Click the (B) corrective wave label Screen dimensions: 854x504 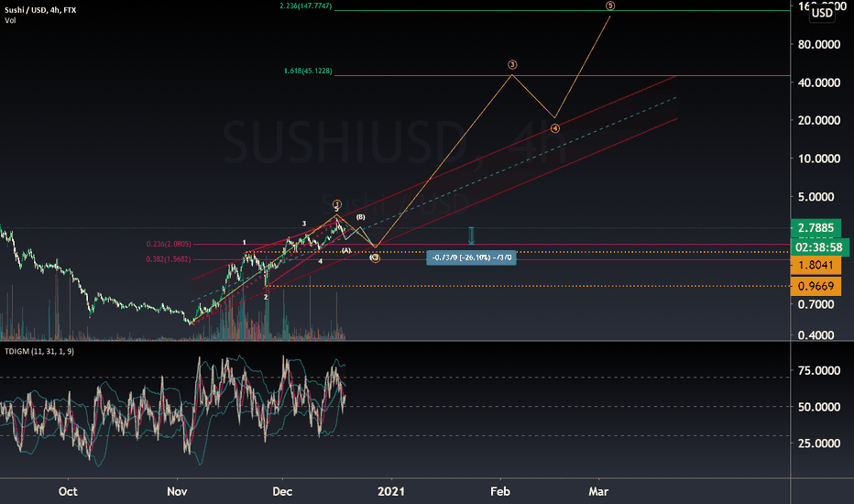[x=360, y=217]
